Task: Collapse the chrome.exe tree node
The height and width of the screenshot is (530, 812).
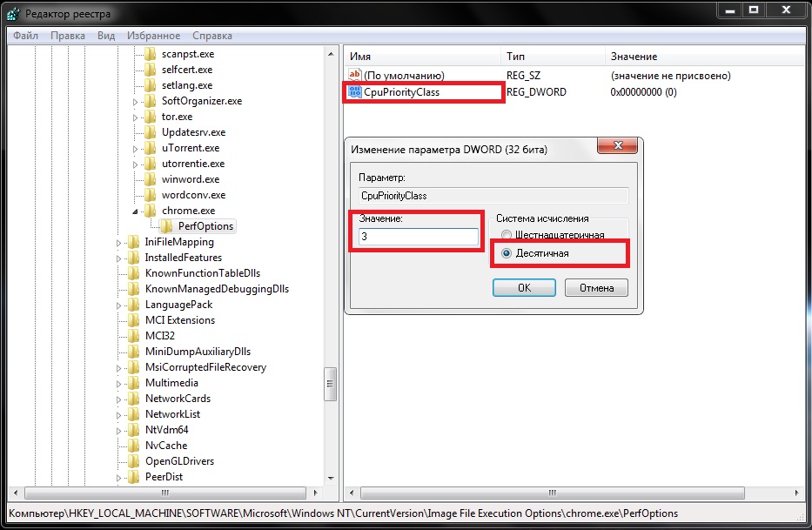Action: 135,211
